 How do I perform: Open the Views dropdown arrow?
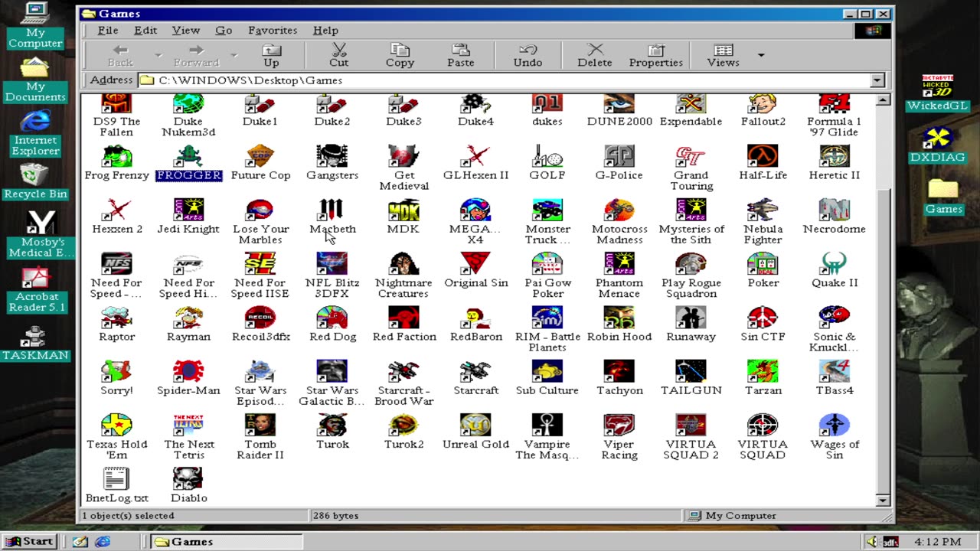tap(761, 55)
